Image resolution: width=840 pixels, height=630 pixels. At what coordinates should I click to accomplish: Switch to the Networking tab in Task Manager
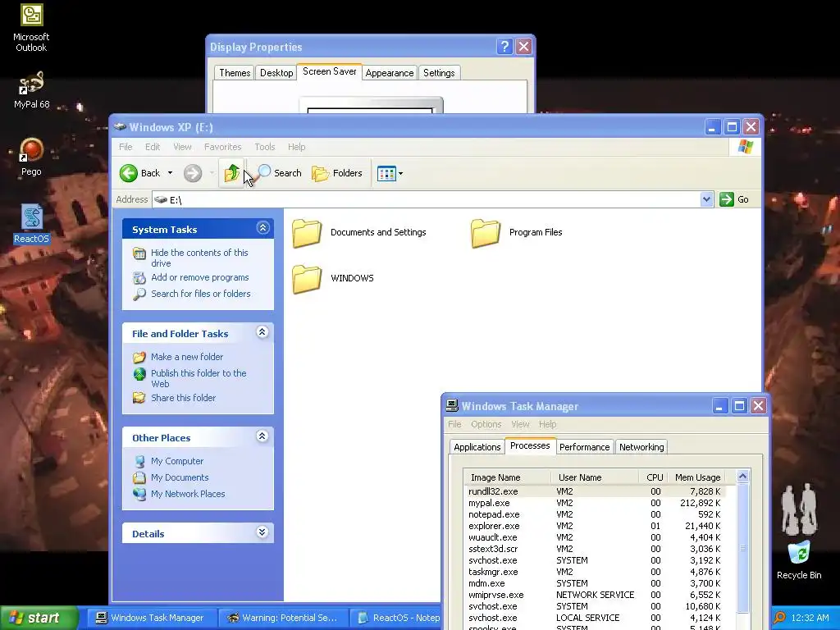coord(641,447)
